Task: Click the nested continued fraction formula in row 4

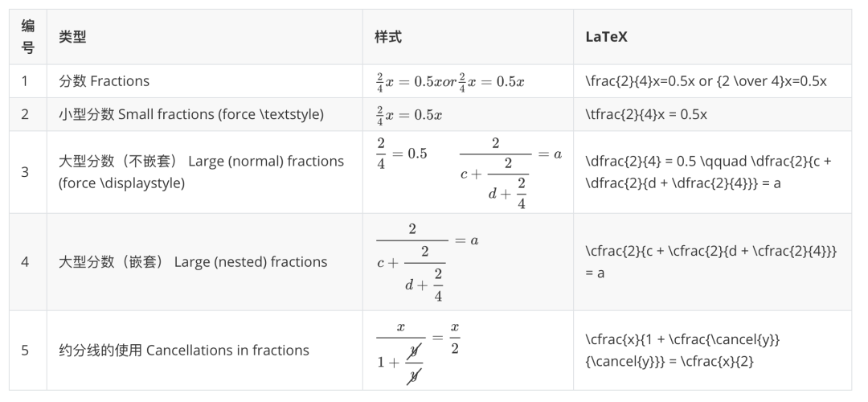Action: point(428,262)
